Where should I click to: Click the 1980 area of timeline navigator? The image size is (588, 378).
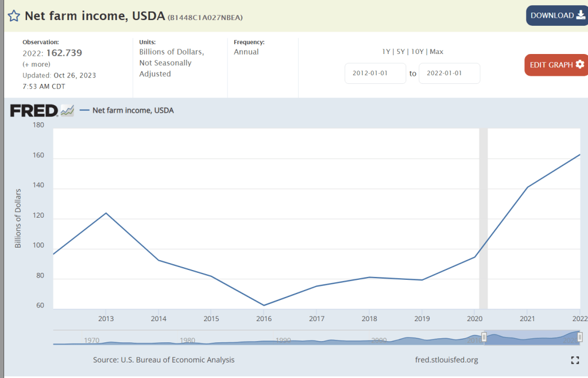point(188,340)
